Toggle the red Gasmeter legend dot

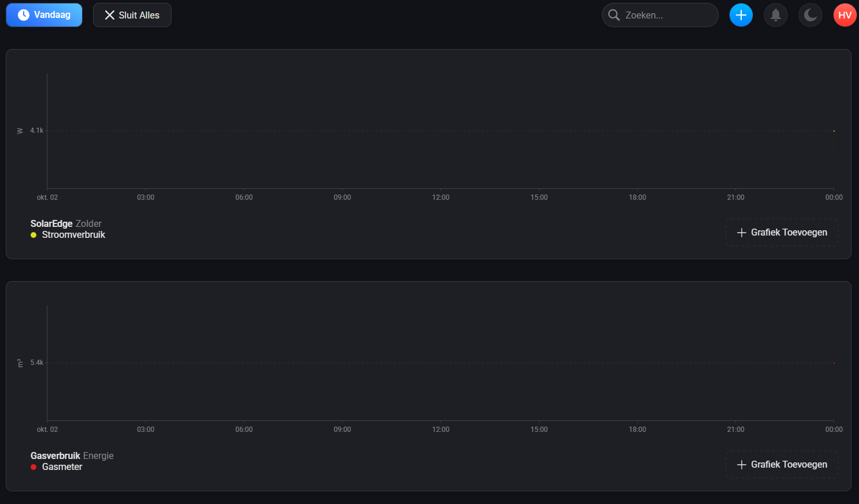tap(34, 467)
